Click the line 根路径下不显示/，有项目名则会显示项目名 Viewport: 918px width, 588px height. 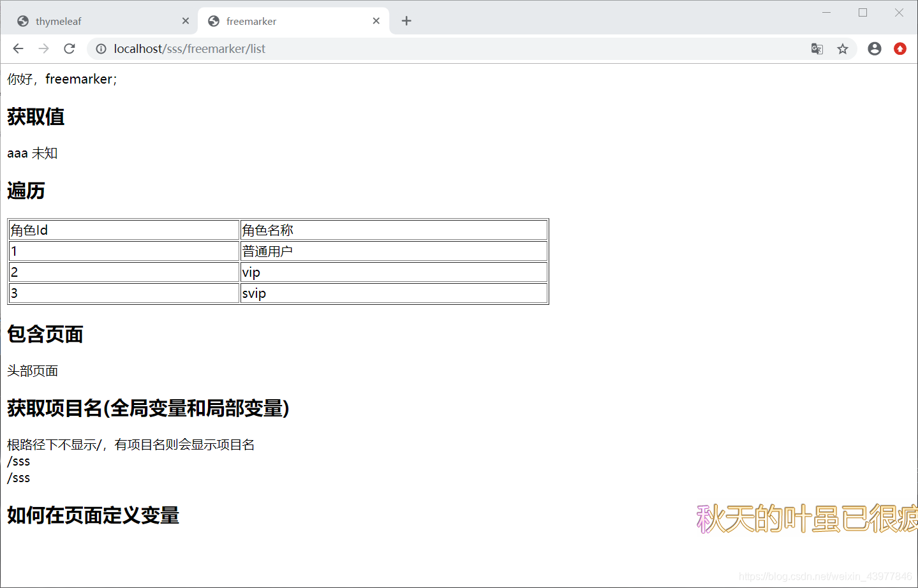click(131, 445)
